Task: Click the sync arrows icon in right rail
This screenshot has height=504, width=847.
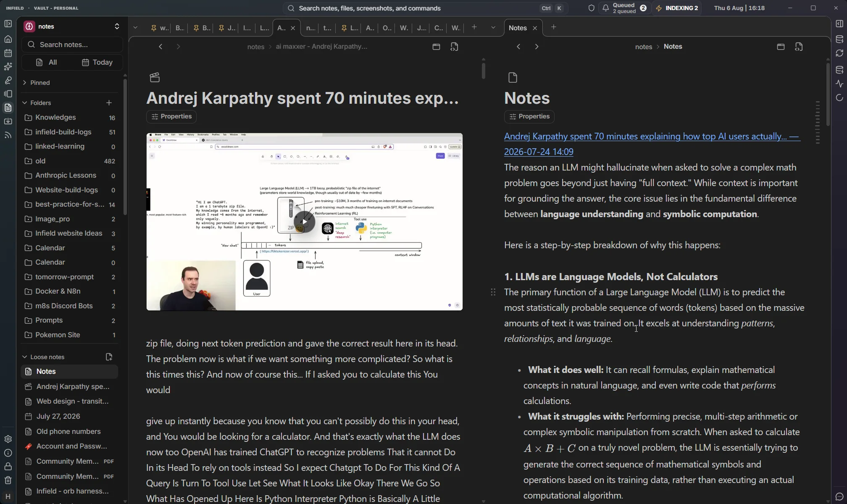Action: (839, 53)
